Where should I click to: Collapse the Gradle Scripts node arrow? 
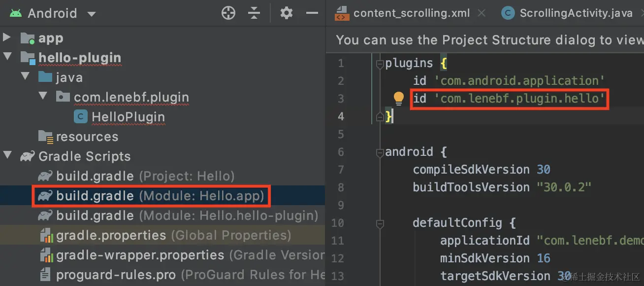coord(7,156)
